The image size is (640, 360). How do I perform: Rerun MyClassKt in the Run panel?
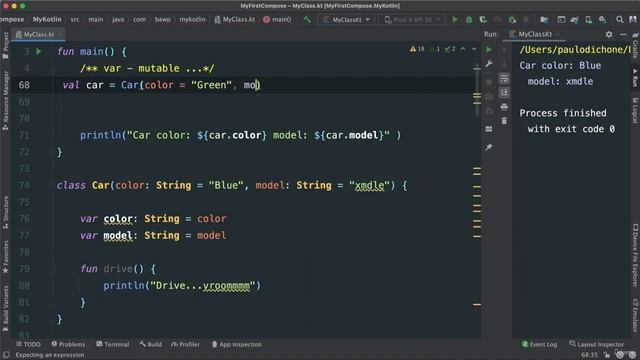click(489, 49)
